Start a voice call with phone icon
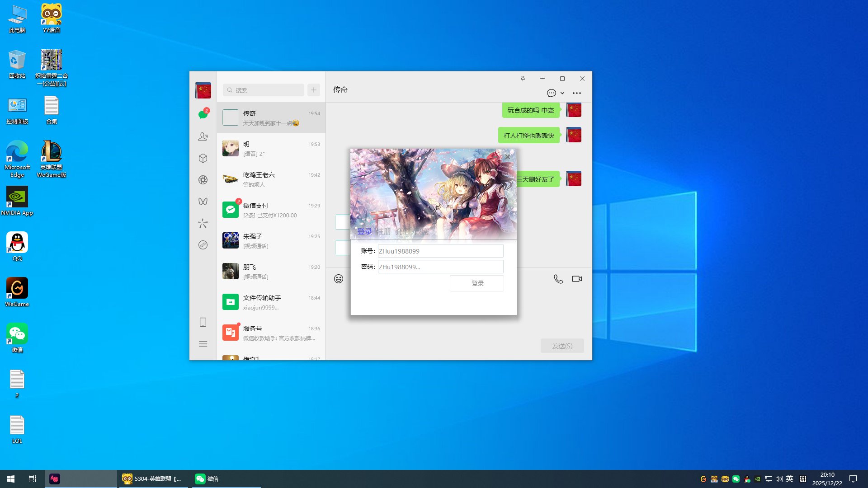 558,279
